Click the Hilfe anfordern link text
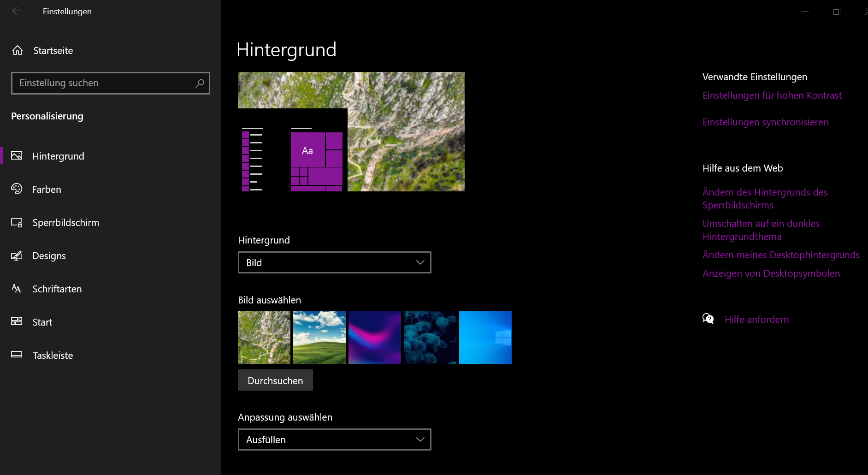The width and height of the screenshot is (868, 475). (756, 319)
